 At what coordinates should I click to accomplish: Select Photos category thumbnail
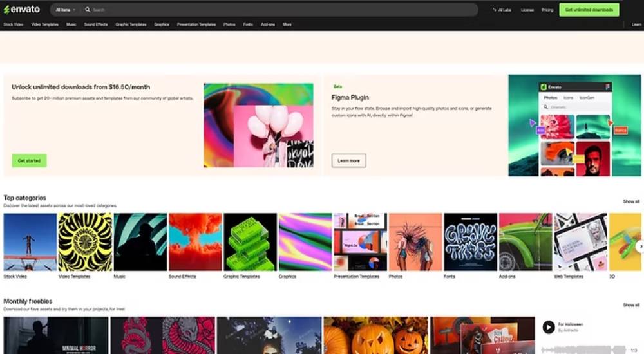[415, 242]
